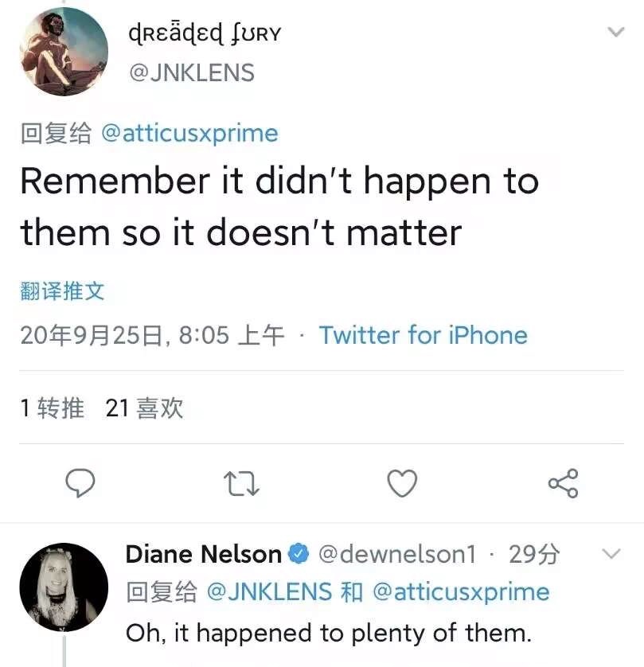
Task: Click the reply speech bubble icon
Action: (x=80, y=483)
